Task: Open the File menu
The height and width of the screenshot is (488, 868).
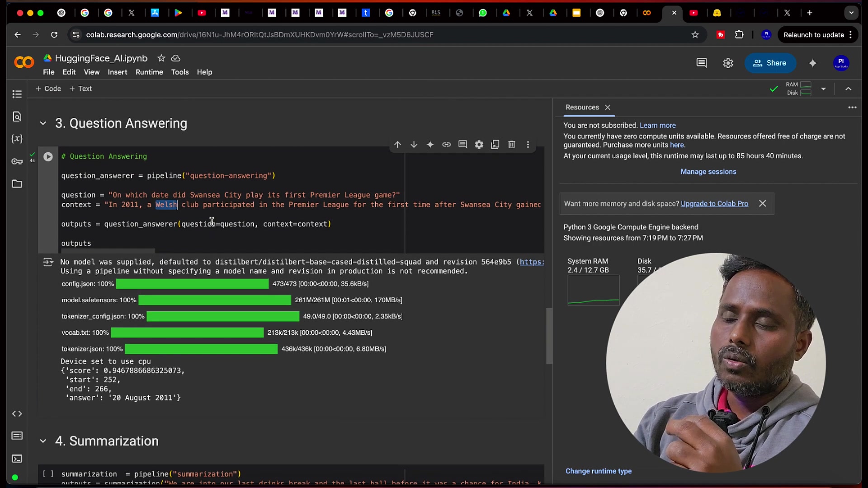Action: (48, 72)
